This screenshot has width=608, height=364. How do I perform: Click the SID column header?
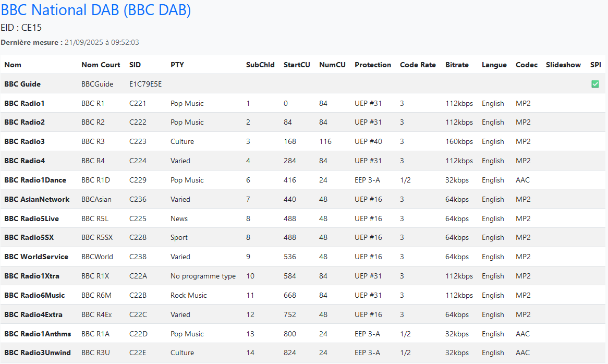tap(135, 65)
